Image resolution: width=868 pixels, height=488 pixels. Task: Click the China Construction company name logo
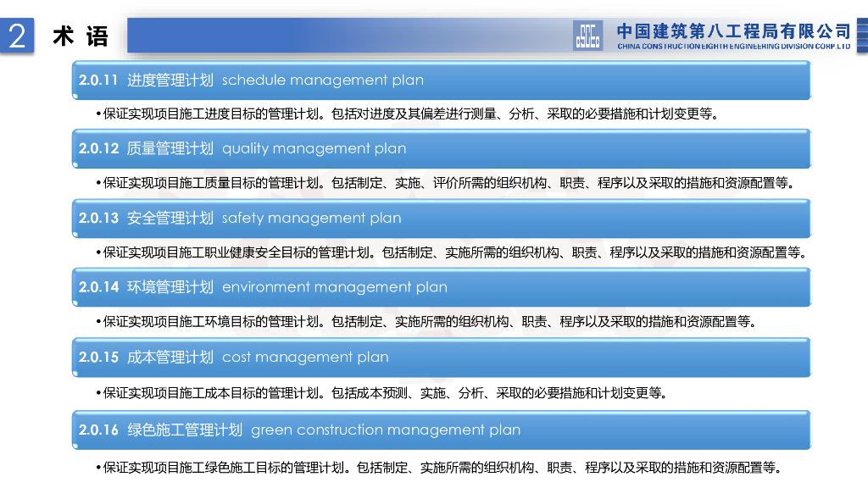pos(732,30)
